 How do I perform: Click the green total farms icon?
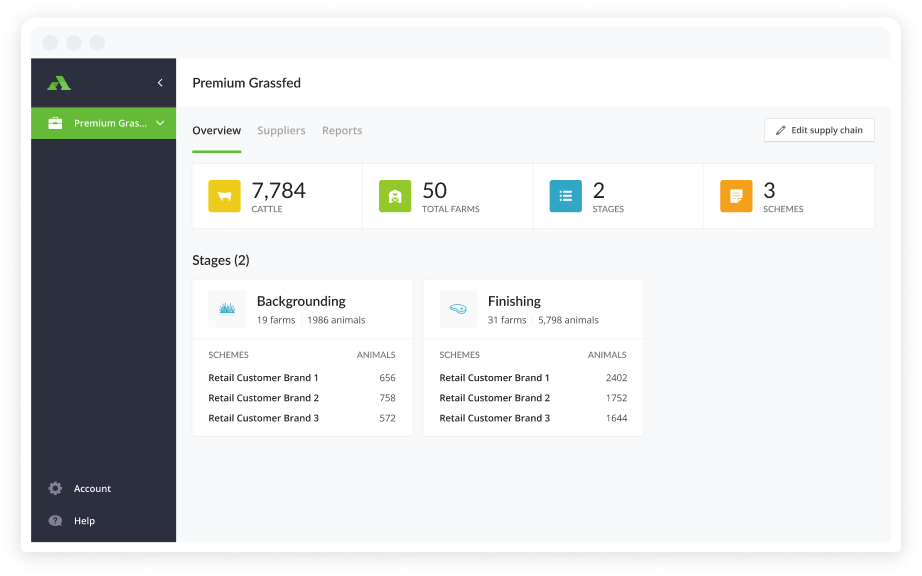click(395, 196)
